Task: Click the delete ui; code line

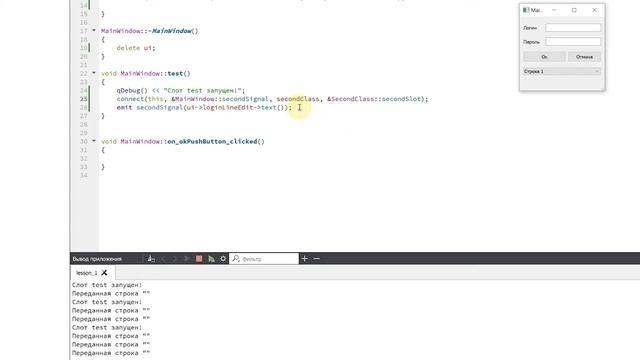Action: [x=136, y=48]
